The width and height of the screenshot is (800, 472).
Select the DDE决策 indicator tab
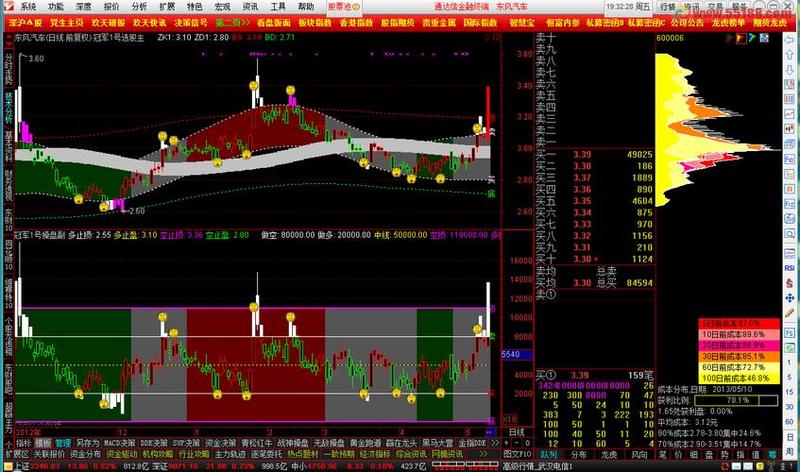[x=154, y=443]
